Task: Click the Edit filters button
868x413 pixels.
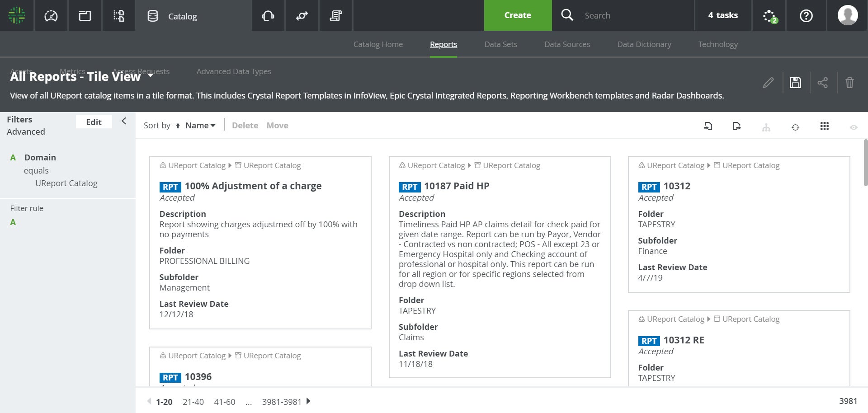Action: point(94,122)
